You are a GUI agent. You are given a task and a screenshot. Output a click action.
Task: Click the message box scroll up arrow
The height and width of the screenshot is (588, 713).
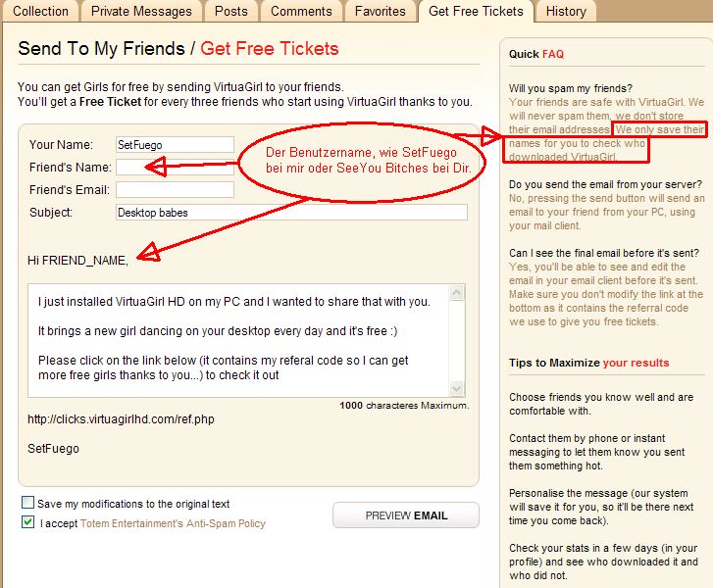coord(457,293)
